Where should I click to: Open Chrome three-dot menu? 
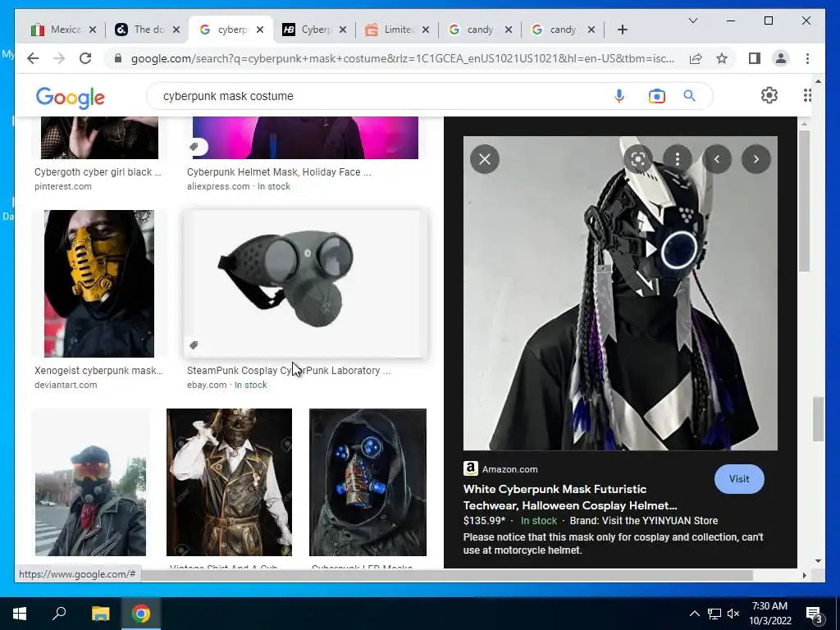click(807, 58)
